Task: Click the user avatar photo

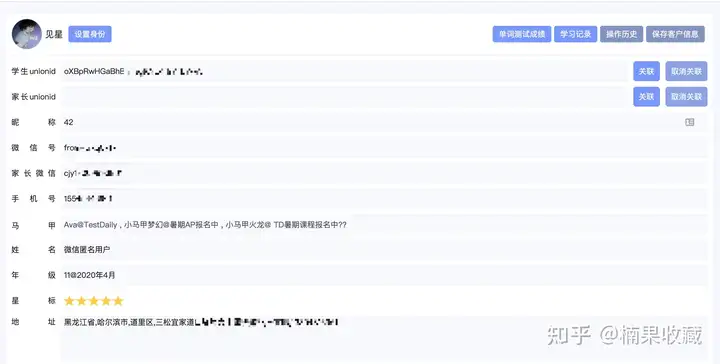Action: tap(27, 34)
